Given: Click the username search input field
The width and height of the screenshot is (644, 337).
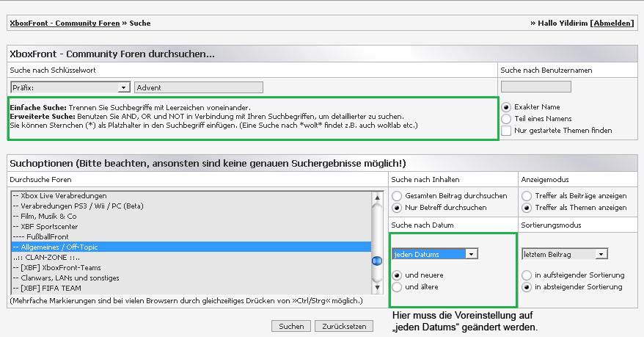Looking at the screenshot, I should (x=535, y=87).
